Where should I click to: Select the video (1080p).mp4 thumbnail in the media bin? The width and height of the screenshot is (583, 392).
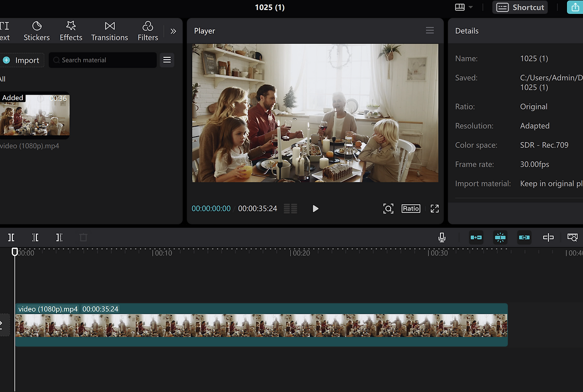point(35,115)
